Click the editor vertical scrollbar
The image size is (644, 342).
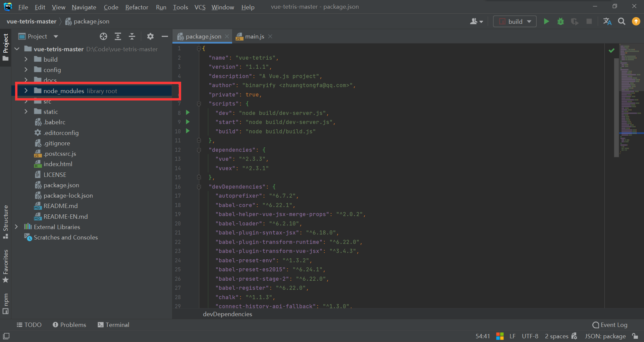click(616, 107)
